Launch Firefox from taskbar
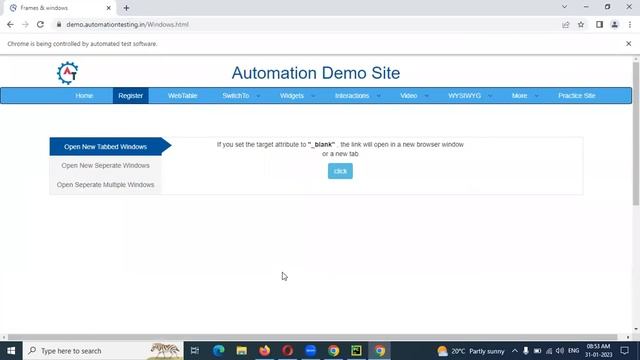 coord(264,351)
